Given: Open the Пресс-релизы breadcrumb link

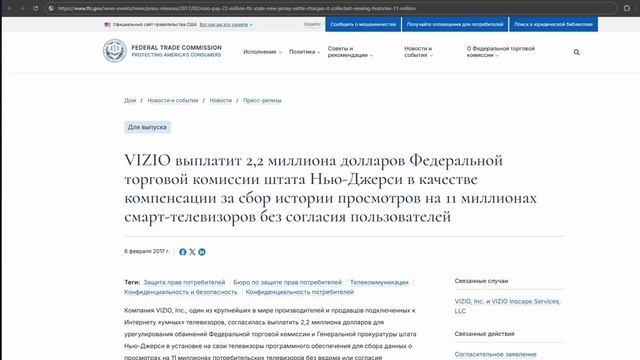Looking at the screenshot, I should [262, 100].
